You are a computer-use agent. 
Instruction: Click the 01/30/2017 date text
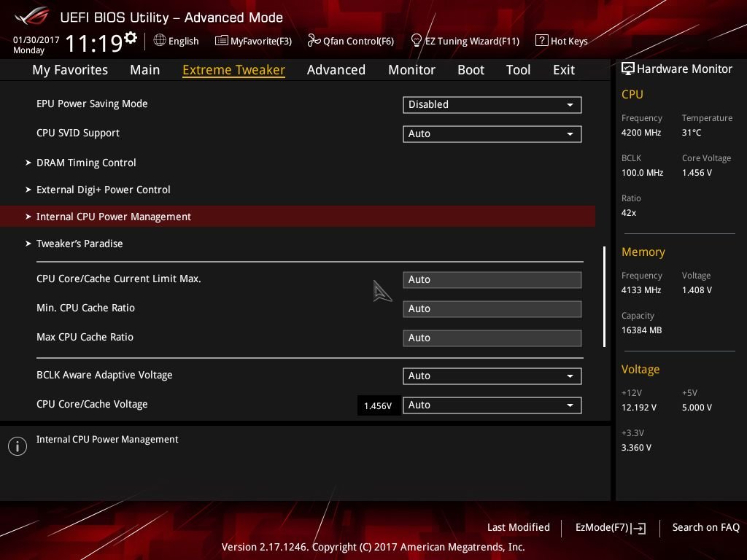pos(36,40)
